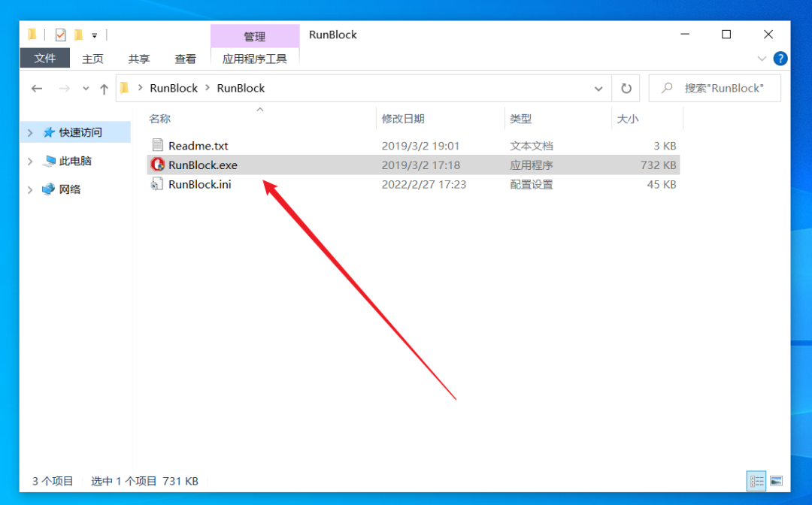Click the search RunBlock input box
The image size is (812, 505).
[723, 88]
